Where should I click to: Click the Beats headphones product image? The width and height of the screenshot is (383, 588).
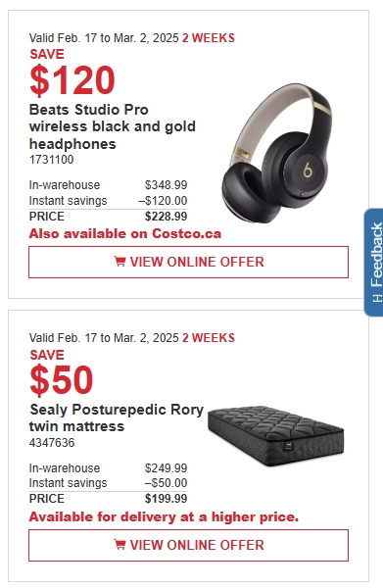[277, 153]
